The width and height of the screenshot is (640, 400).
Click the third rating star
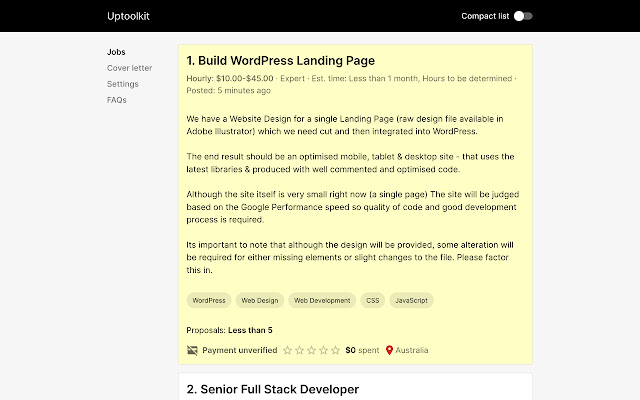pos(311,350)
